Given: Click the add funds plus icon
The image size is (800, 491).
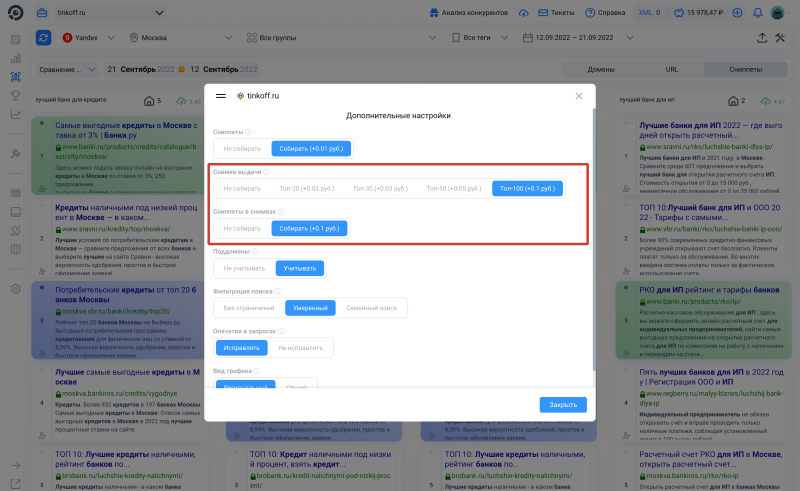Looking at the screenshot, I should point(736,12).
